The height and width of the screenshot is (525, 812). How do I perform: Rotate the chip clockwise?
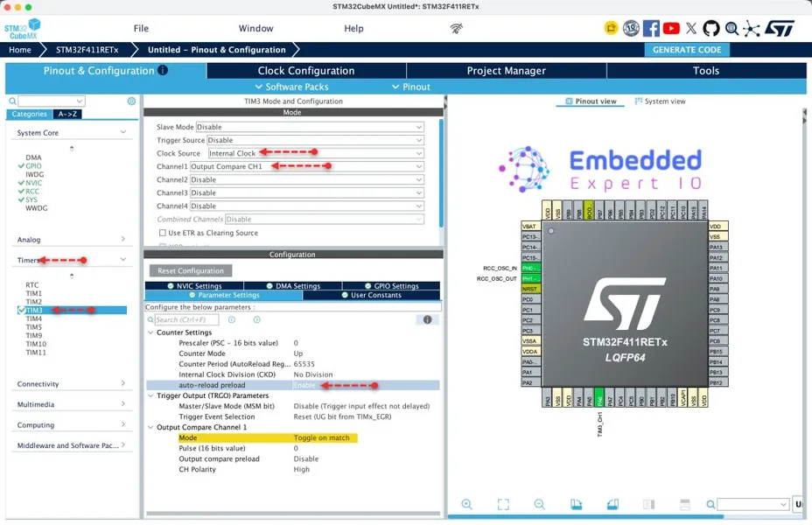[x=576, y=504]
